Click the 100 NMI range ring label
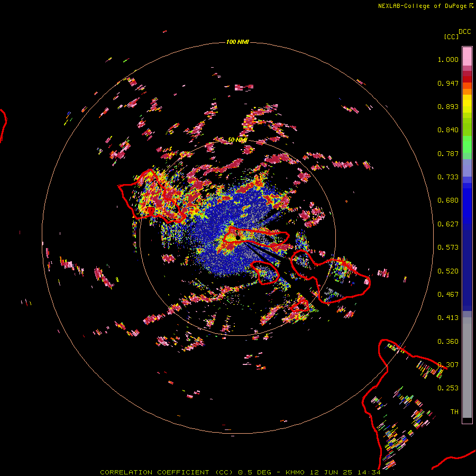The height and width of the screenshot is (476, 476). (x=237, y=42)
